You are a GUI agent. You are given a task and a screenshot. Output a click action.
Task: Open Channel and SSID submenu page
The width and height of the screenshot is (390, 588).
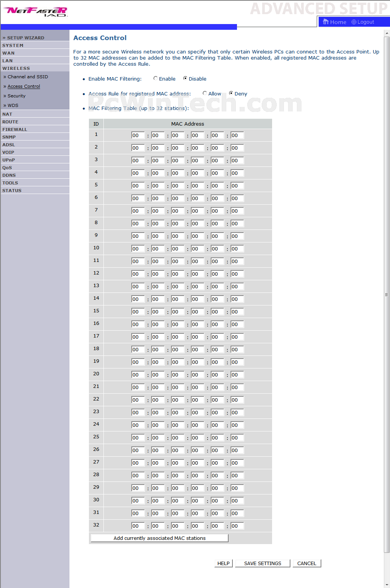pos(27,77)
